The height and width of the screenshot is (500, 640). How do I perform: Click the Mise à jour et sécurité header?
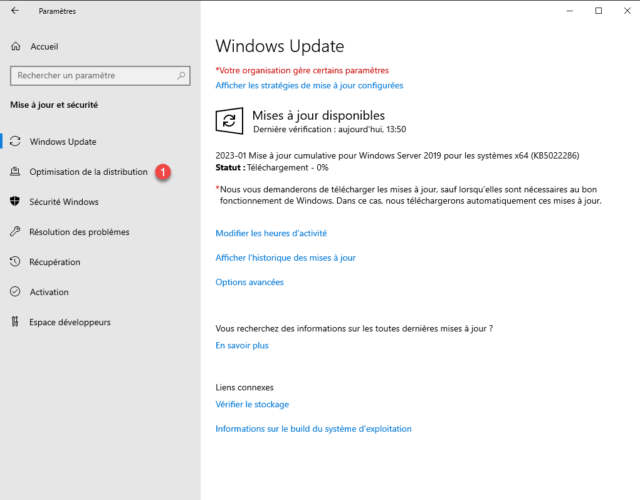(x=54, y=105)
